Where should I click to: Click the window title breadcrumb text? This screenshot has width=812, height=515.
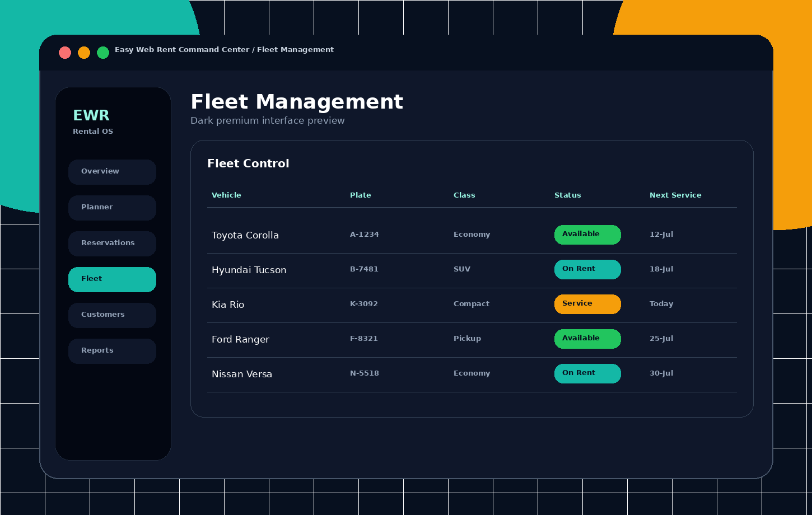(224, 50)
